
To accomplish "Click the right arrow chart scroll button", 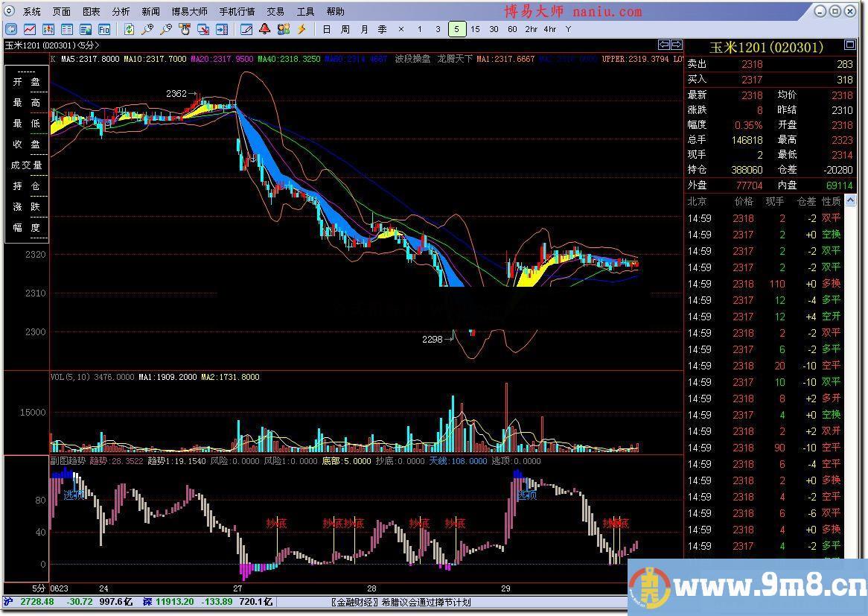I will coord(677,45).
